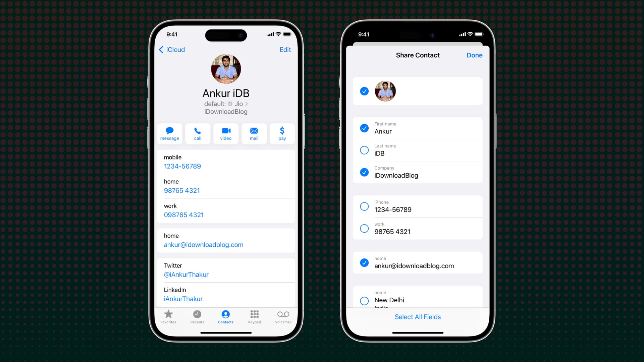The image size is (644, 362).
Task: Tap the Voicemail icon in tab bar
Action: (283, 316)
